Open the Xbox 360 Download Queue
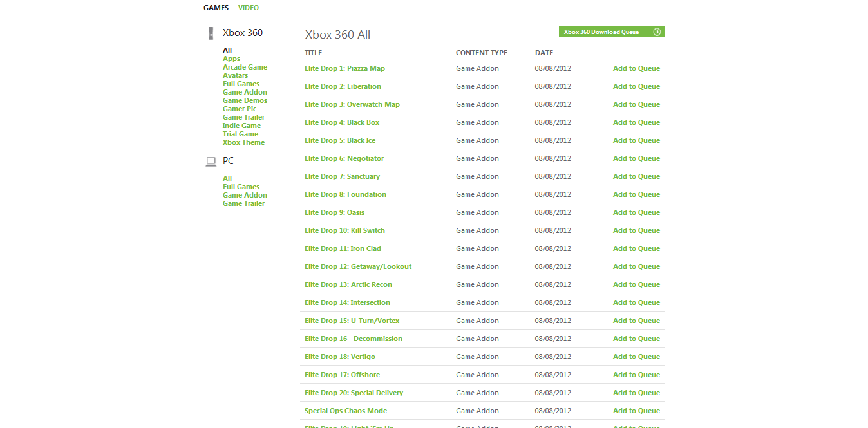The width and height of the screenshot is (868, 428). pyautogui.click(x=612, y=32)
